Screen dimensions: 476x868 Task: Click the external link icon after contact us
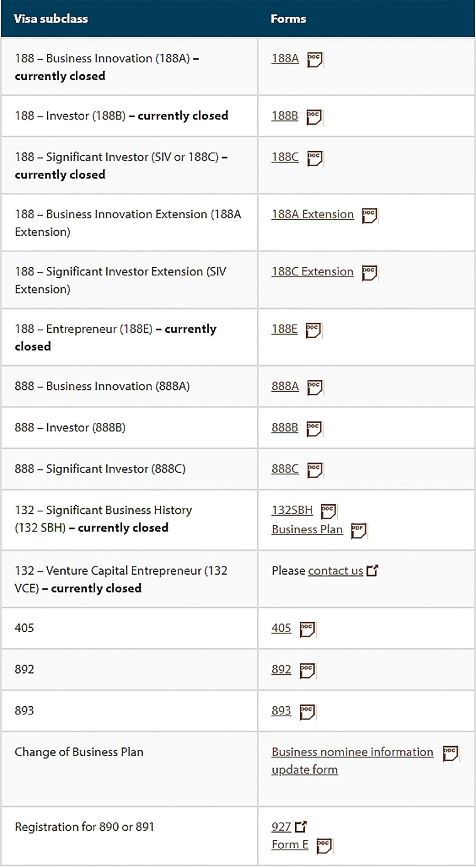click(372, 571)
